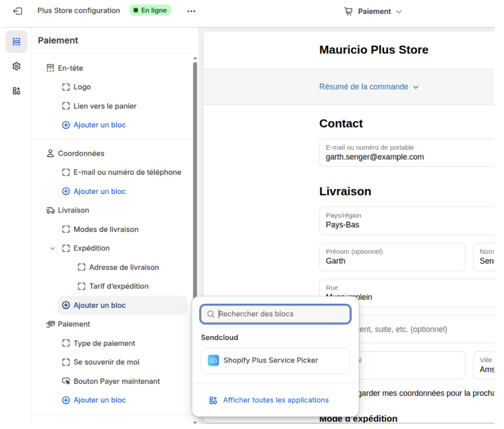Screen dimensions: 504x429
Task: Select Type de paiement block
Action: pyautogui.click(x=104, y=343)
